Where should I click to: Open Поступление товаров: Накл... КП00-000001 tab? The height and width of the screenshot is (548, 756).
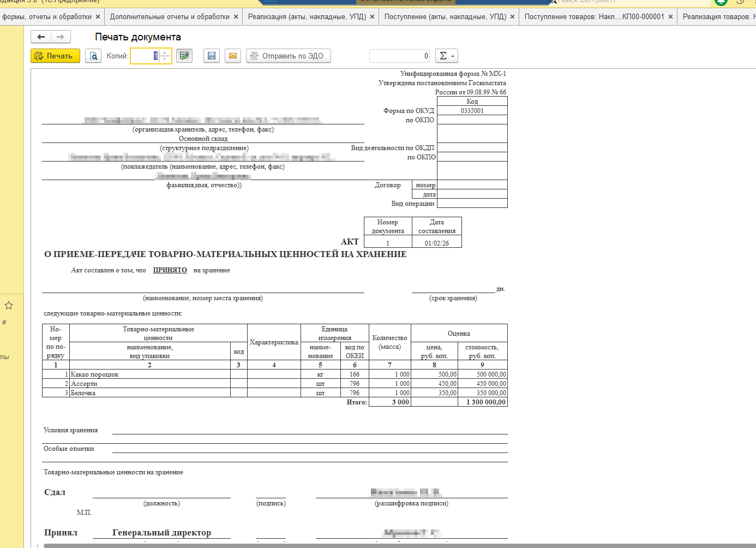594,17
